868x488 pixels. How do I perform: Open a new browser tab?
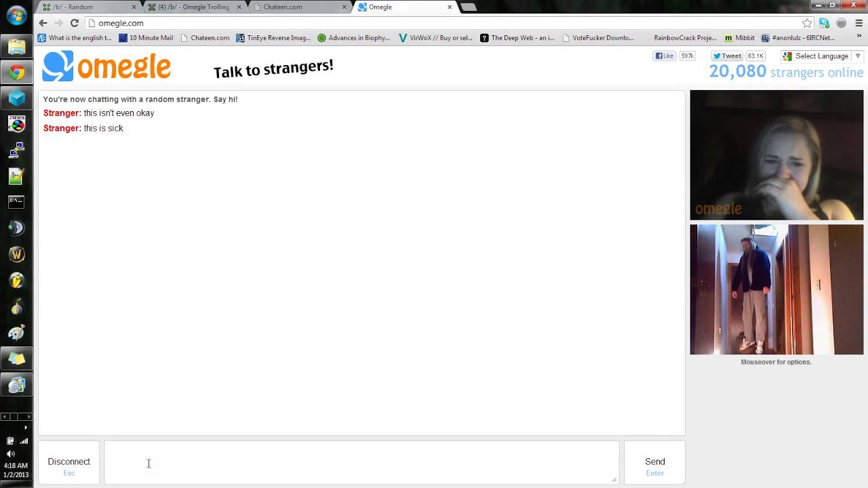tap(469, 7)
